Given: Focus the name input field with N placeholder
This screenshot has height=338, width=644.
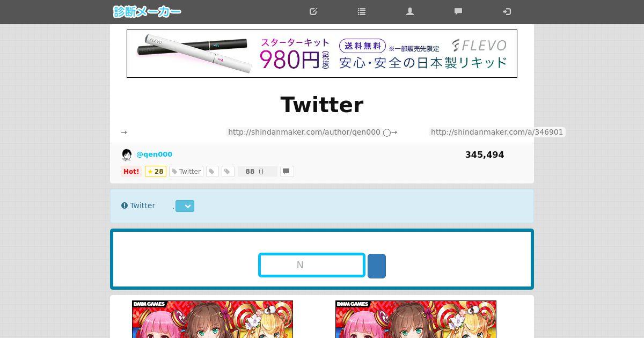Looking at the screenshot, I should click(312, 265).
